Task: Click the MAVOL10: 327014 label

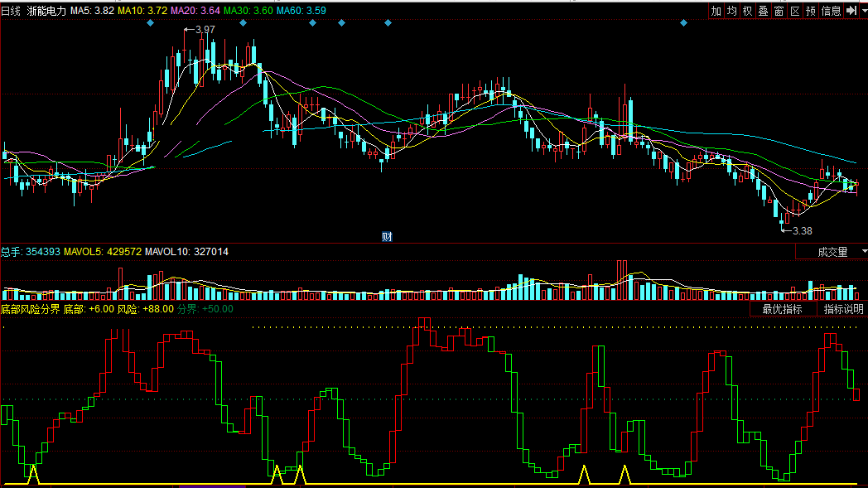Action: click(x=186, y=252)
